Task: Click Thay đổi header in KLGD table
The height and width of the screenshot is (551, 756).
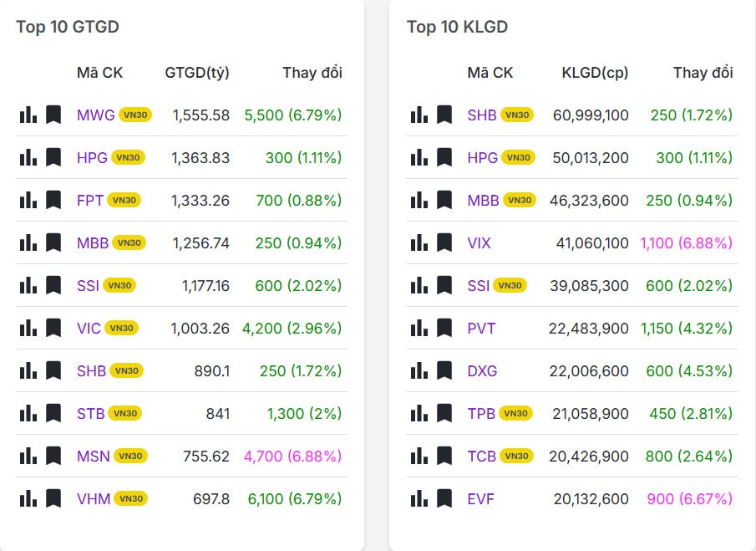Action: coord(703,73)
